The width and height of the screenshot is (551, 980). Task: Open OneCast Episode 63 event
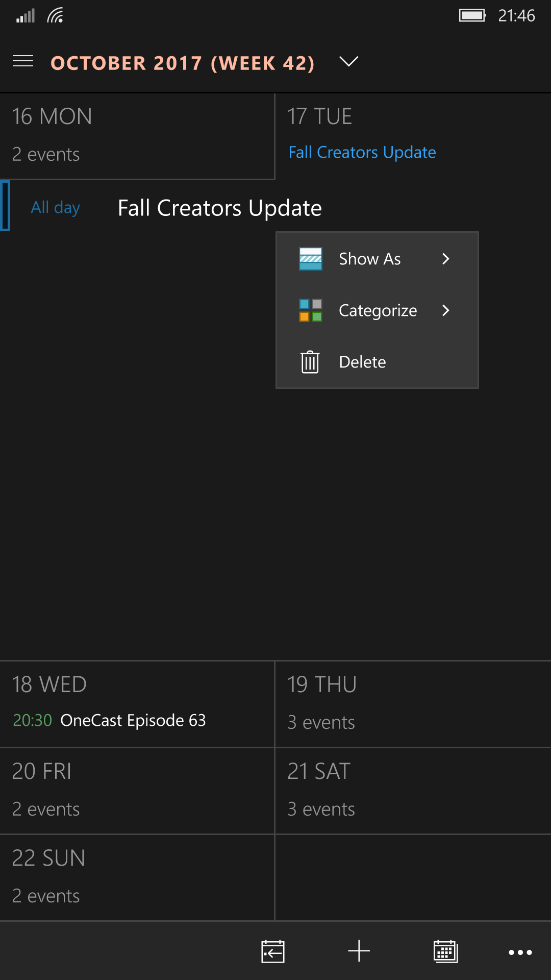(133, 720)
